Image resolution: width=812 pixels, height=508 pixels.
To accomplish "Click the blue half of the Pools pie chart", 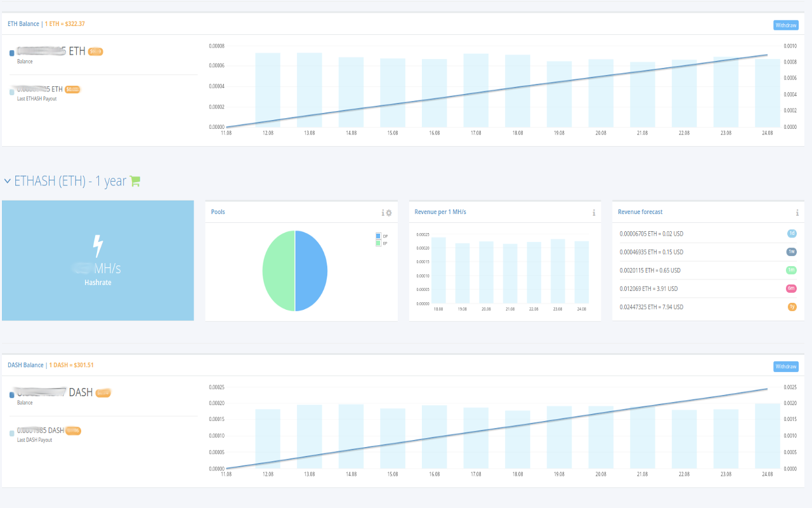I will pyautogui.click(x=311, y=271).
